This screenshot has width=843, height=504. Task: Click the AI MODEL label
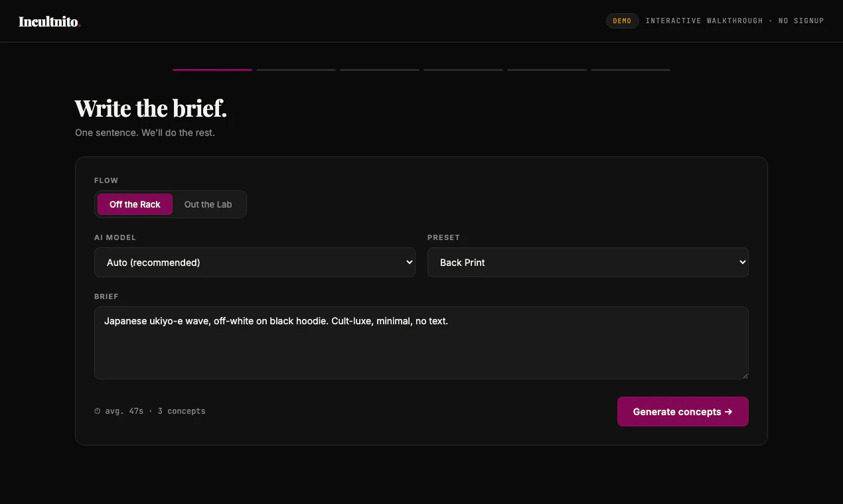coord(115,237)
